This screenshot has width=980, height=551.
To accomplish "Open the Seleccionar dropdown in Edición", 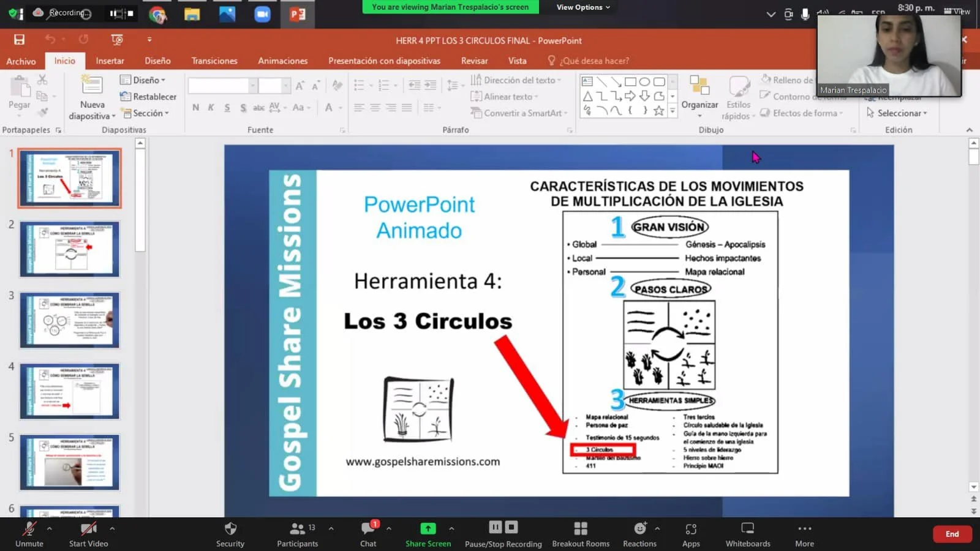I will [x=897, y=113].
